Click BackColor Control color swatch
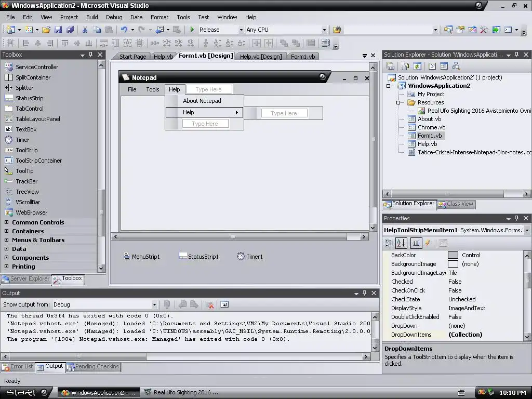This screenshot has width=532, height=399. (x=453, y=255)
